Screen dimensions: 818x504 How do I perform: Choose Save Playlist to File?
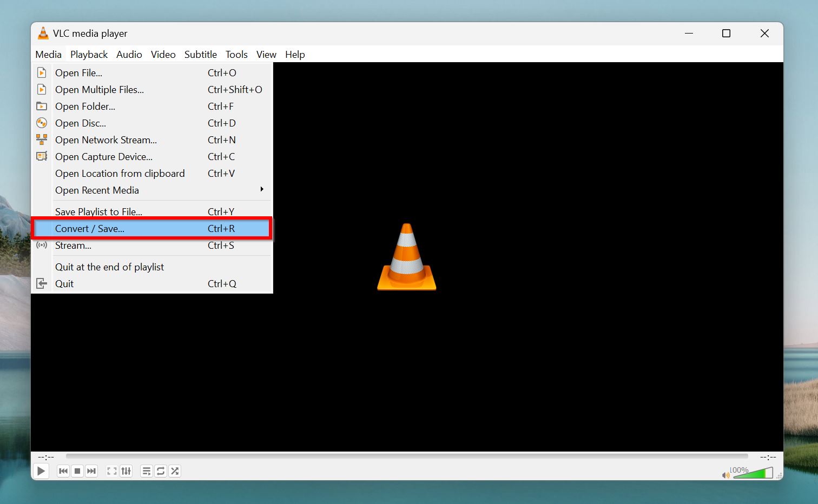point(98,211)
